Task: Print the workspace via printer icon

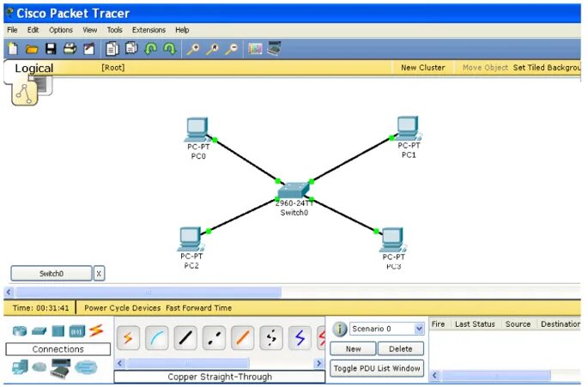Action: click(70, 49)
